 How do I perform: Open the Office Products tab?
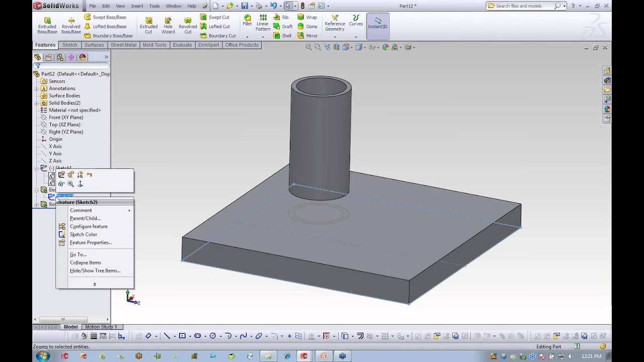[x=242, y=45]
